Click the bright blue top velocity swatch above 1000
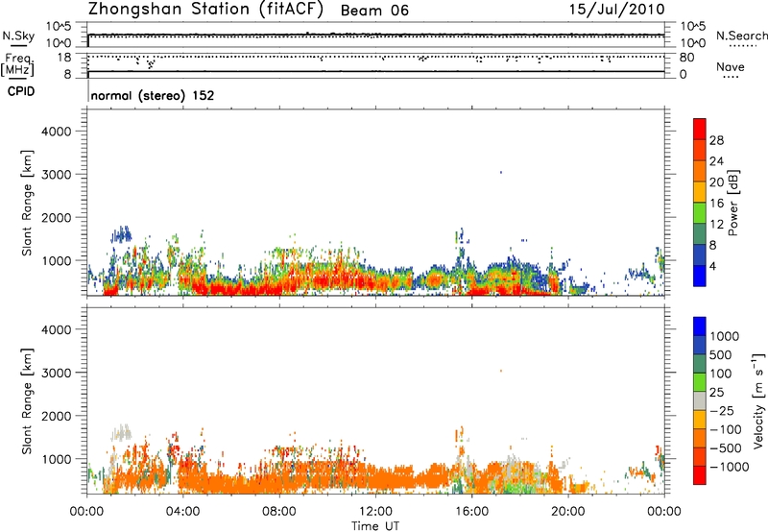The width and height of the screenshot is (768, 532). (700, 326)
